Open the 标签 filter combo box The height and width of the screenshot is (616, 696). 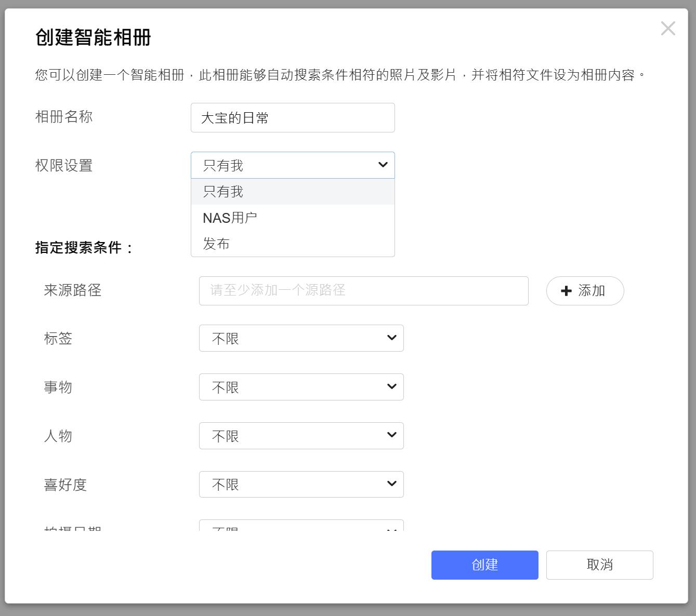(x=301, y=338)
